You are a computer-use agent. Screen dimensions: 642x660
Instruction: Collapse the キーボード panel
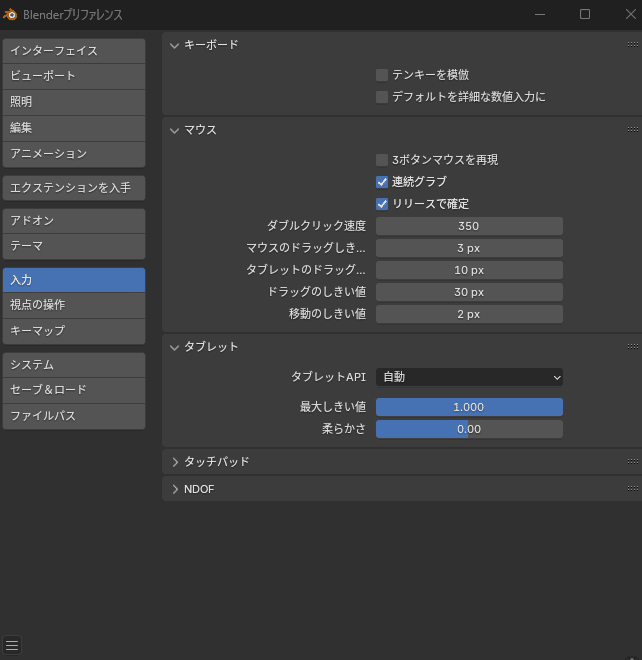point(174,45)
